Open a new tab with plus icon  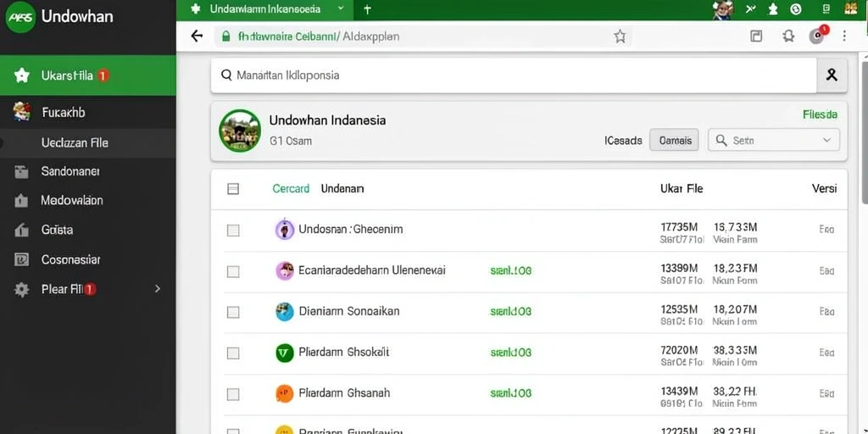[368, 9]
